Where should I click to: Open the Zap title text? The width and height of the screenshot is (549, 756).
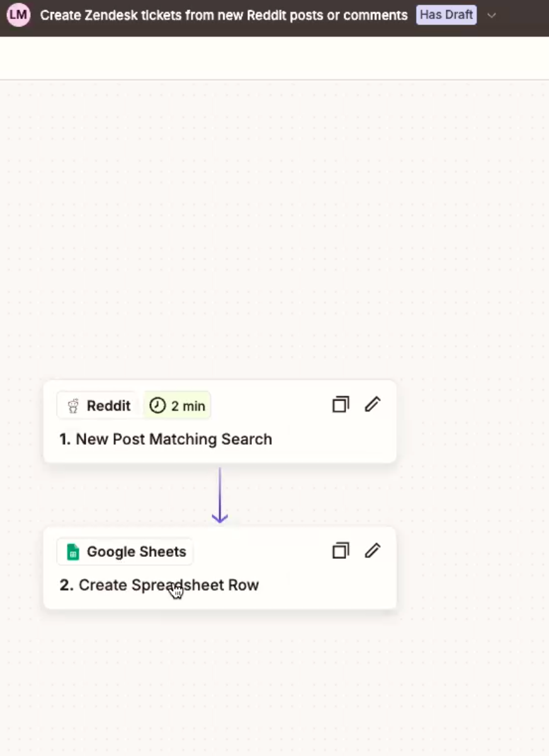(x=224, y=15)
